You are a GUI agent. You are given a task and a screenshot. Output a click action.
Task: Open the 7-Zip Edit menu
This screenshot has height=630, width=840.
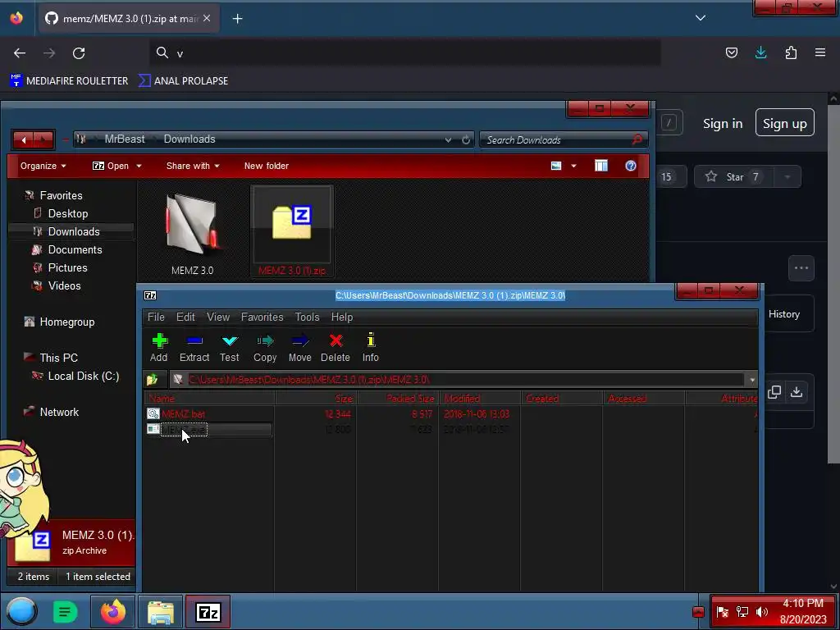pos(185,317)
